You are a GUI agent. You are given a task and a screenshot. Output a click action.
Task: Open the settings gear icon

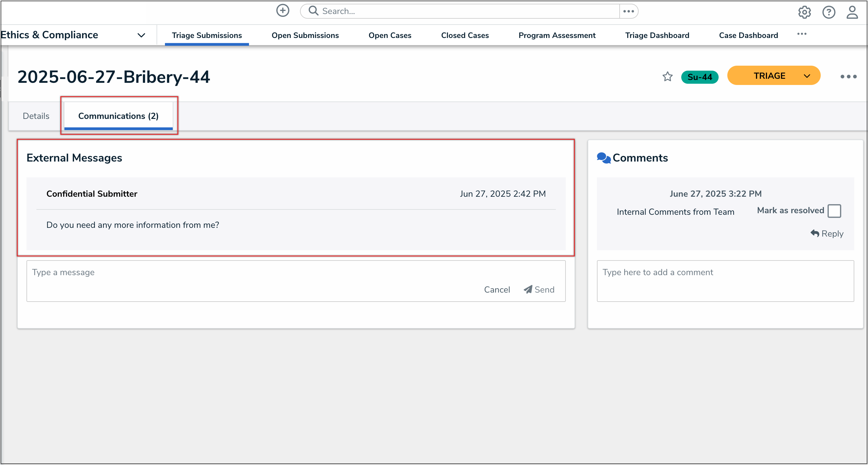point(804,12)
